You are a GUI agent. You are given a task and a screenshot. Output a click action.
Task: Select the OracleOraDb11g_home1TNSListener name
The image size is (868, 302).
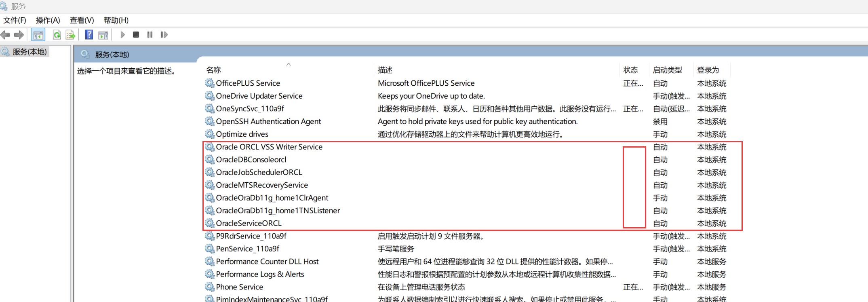point(278,210)
